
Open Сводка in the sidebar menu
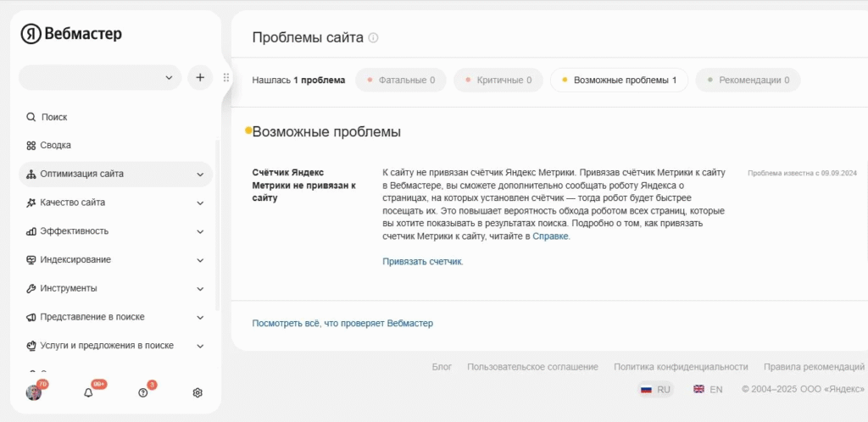click(55, 146)
